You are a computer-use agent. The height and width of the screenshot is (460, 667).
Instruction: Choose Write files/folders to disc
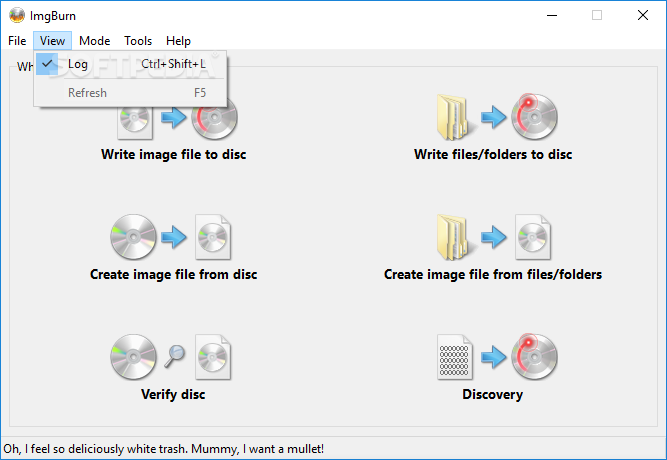(493, 154)
